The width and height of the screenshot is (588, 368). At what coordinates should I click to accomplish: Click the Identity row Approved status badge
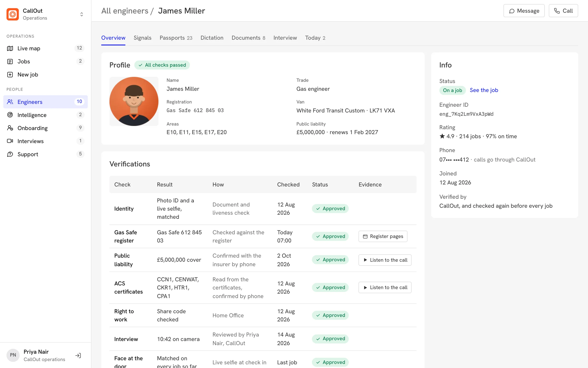click(330, 209)
